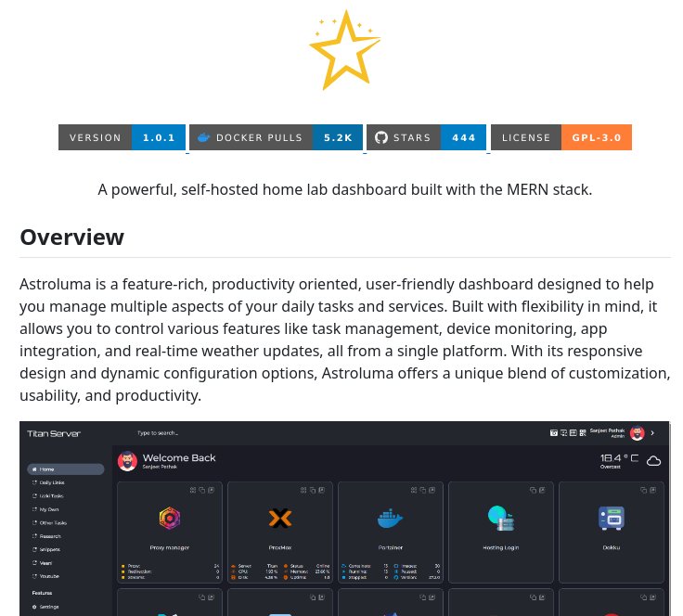Click the 'Dokku' card label
This screenshot has height=616, width=683.
tap(612, 547)
